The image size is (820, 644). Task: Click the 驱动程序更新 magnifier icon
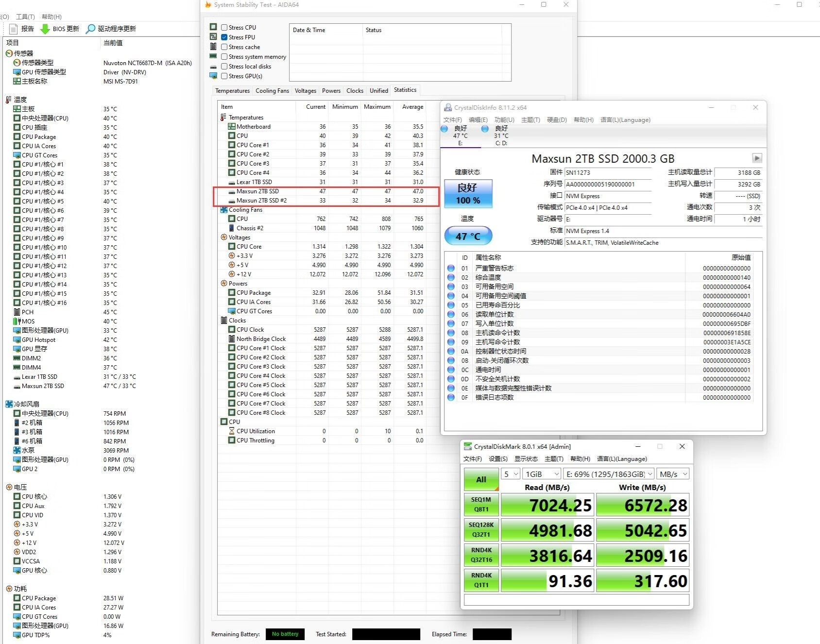(90, 29)
